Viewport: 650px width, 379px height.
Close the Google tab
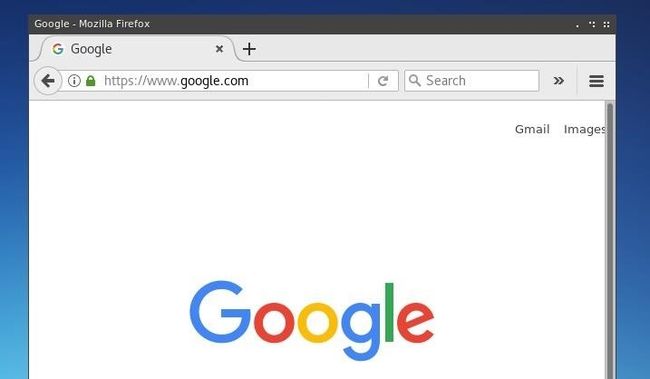coord(219,49)
